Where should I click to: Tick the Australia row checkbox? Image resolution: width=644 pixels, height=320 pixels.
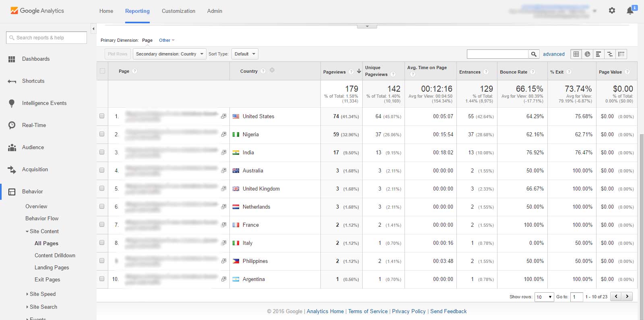[102, 170]
